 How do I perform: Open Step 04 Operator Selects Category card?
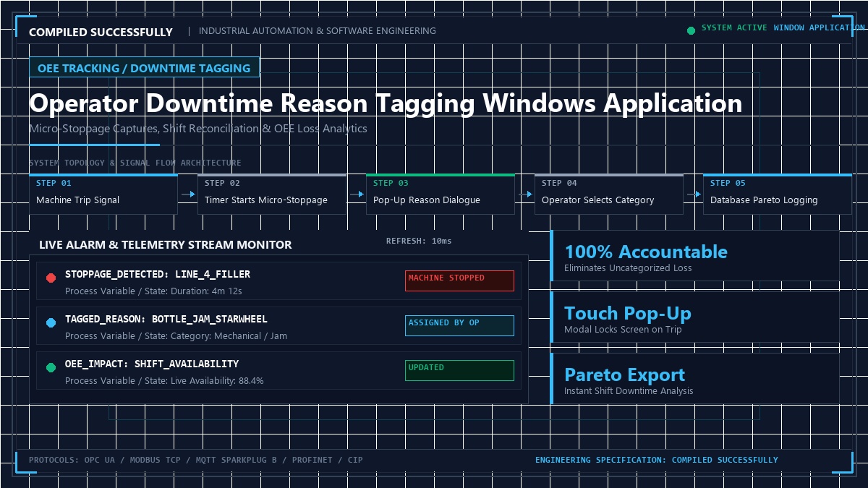click(x=609, y=194)
